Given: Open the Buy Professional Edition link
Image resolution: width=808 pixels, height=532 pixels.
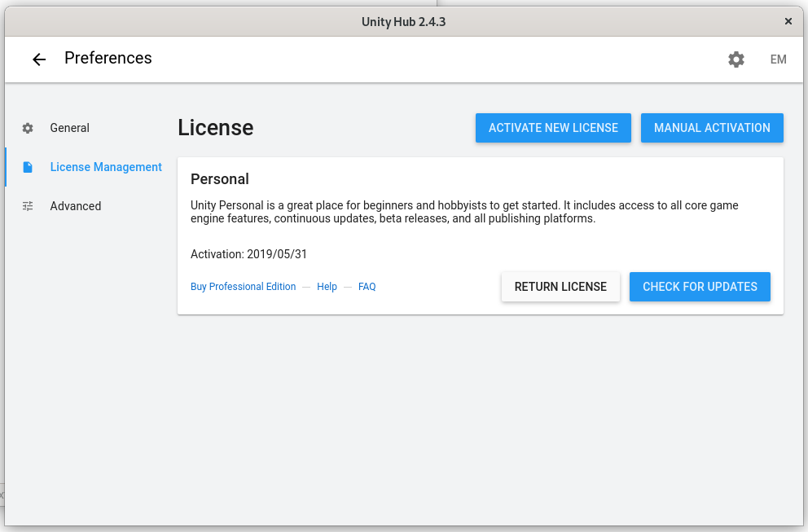Looking at the screenshot, I should (x=244, y=287).
